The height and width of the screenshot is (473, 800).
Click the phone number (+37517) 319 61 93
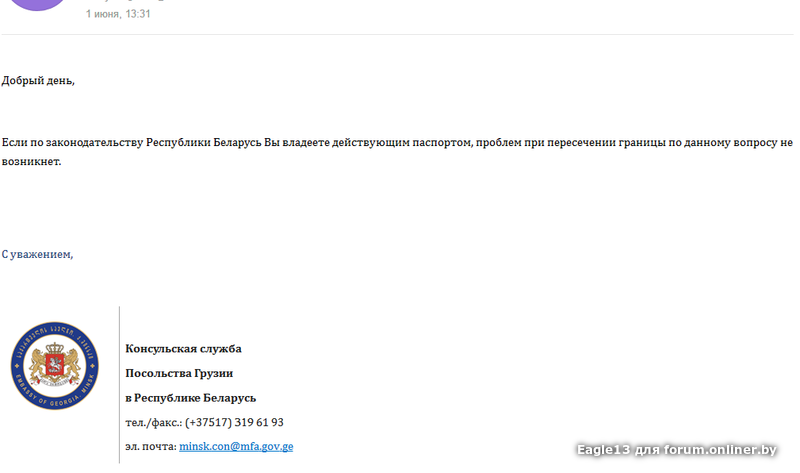coord(234,422)
